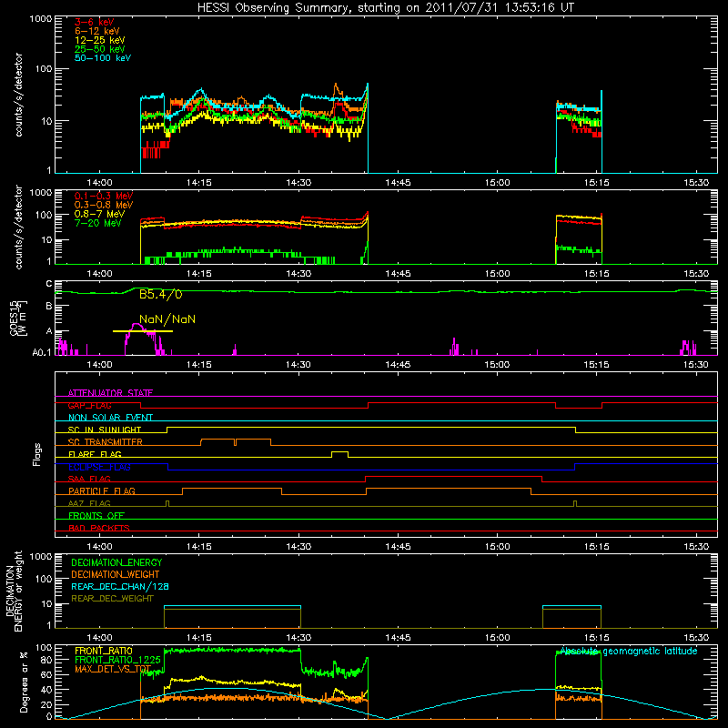728x728 pixels.
Task: Click the yellow flare interval bar in GOES plot
Action: coord(143,331)
